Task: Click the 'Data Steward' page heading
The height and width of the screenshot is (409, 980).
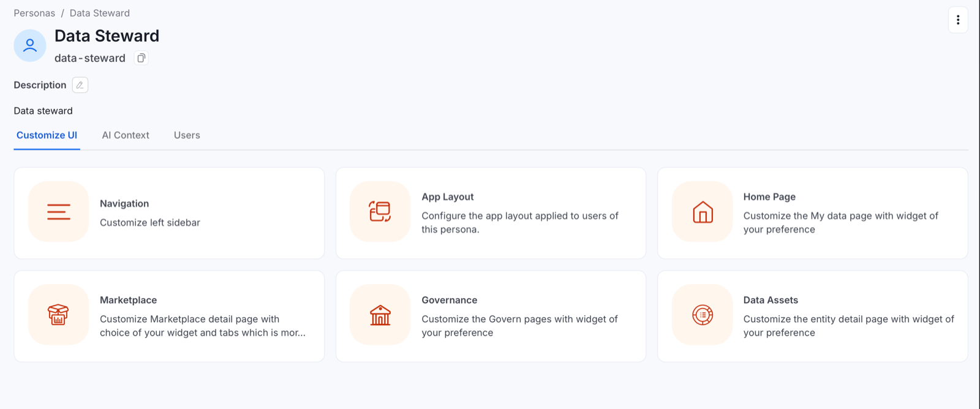Action: click(107, 36)
